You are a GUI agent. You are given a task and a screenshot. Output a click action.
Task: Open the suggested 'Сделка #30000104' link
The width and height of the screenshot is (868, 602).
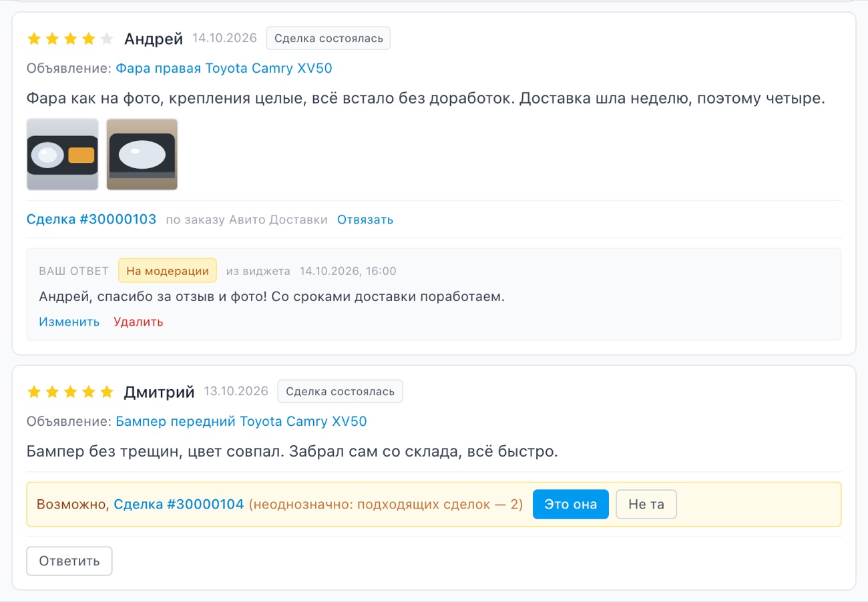(179, 505)
